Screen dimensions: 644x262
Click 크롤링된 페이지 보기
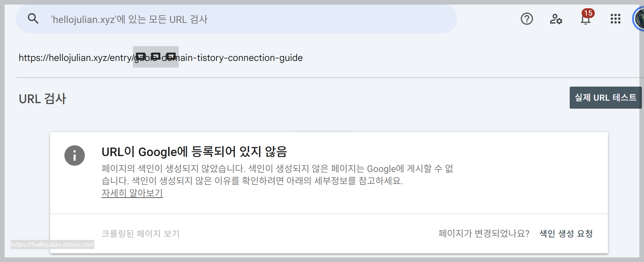[x=140, y=234]
